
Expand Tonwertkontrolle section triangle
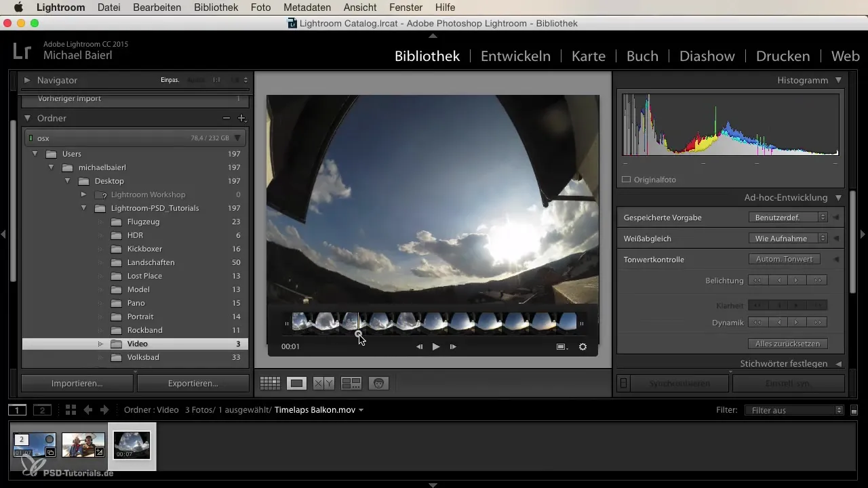click(x=836, y=260)
